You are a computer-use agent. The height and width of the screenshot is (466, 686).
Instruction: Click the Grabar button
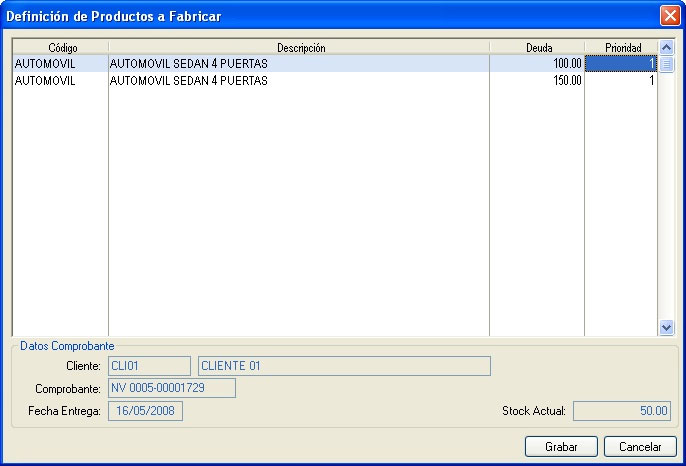point(560,446)
